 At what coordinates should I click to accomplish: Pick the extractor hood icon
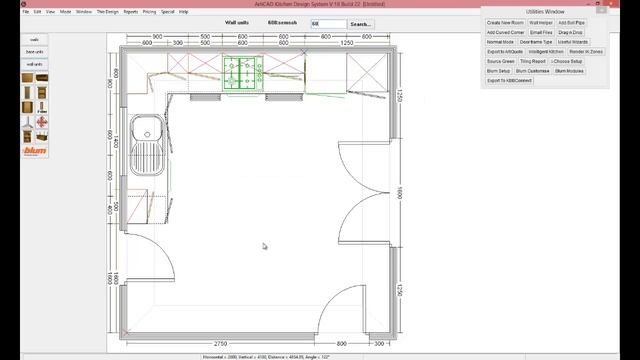click(x=27, y=122)
